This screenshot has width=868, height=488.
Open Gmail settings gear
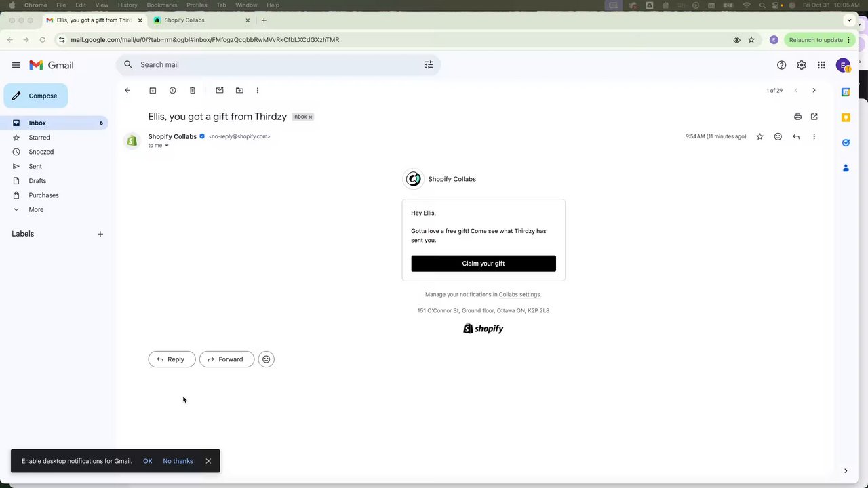pos(802,65)
